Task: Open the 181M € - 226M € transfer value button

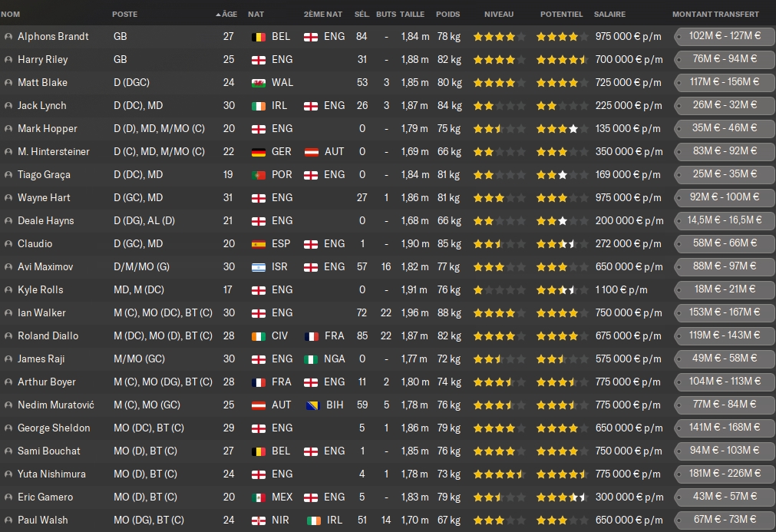Action: (x=725, y=474)
